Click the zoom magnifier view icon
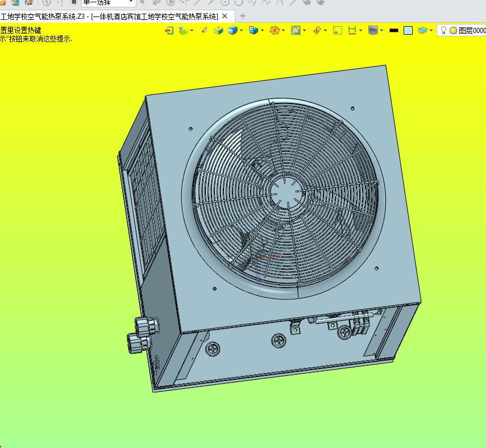486x448 pixels. point(296,30)
